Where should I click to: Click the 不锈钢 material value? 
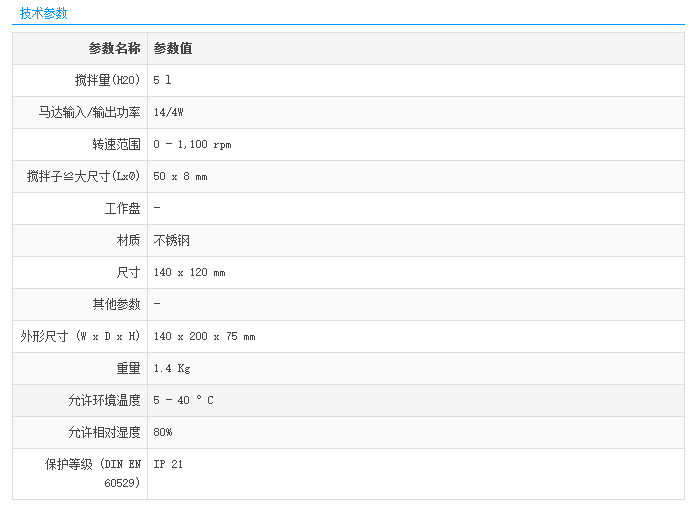pyautogui.click(x=172, y=240)
